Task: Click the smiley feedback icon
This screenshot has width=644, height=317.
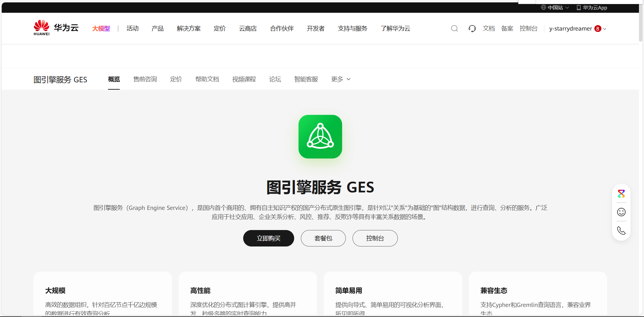Action: (x=621, y=212)
